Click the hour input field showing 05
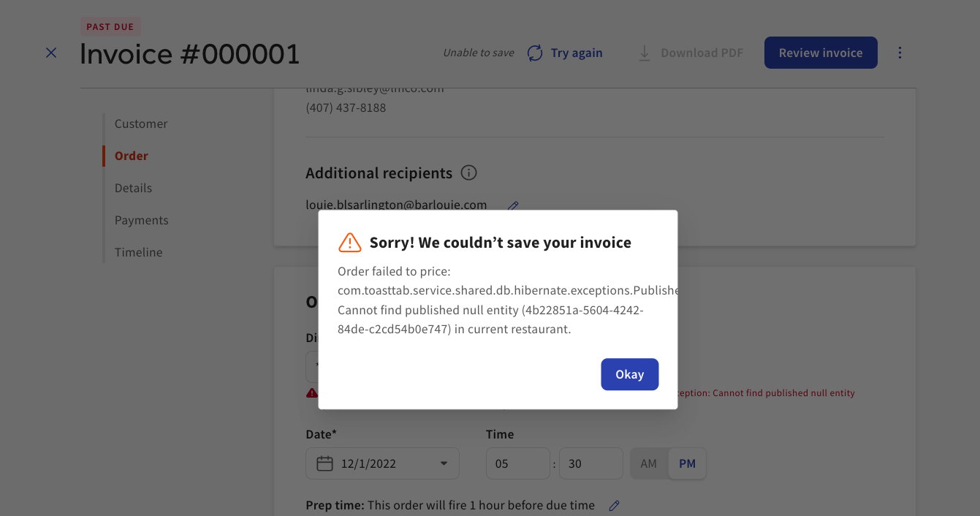 pyautogui.click(x=517, y=463)
